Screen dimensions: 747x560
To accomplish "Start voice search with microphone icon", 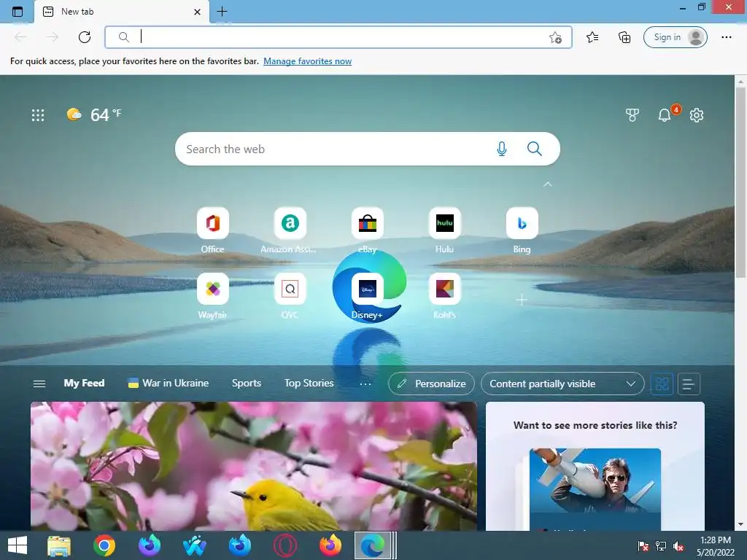I will point(502,149).
